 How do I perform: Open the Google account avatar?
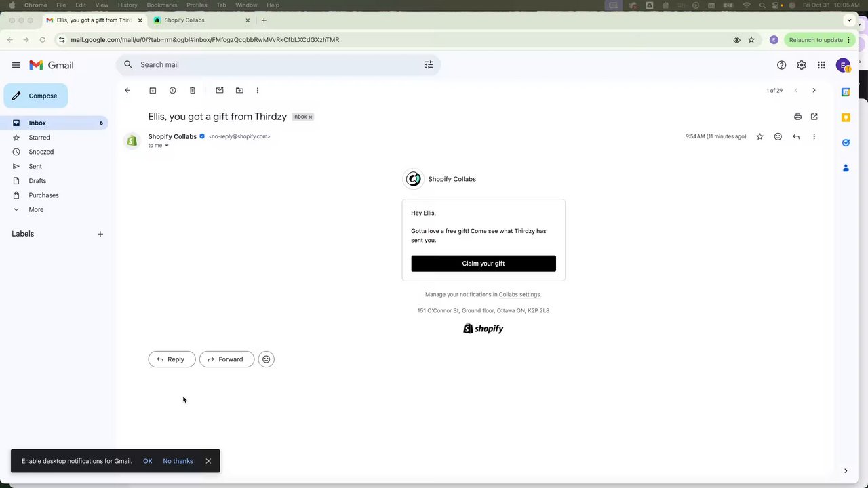843,65
